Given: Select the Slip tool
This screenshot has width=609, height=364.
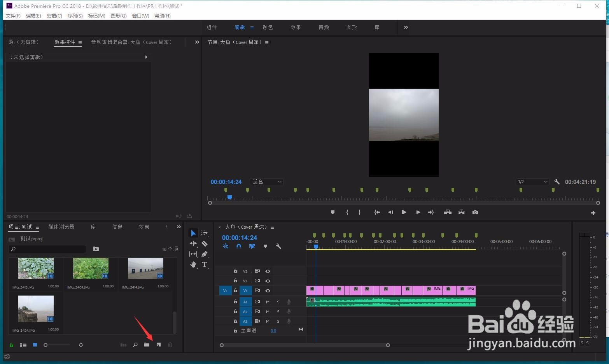Looking at the screenshot, I should point(193,254).
